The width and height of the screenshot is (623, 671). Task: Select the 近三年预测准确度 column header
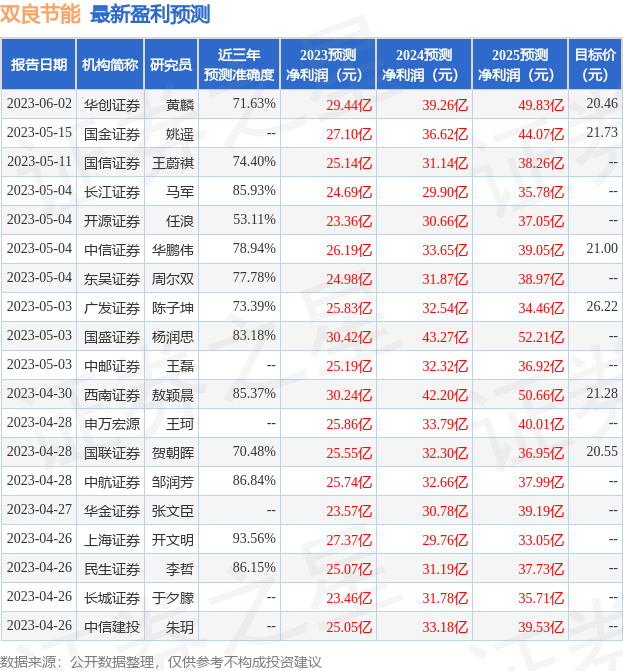click(239, 65)
